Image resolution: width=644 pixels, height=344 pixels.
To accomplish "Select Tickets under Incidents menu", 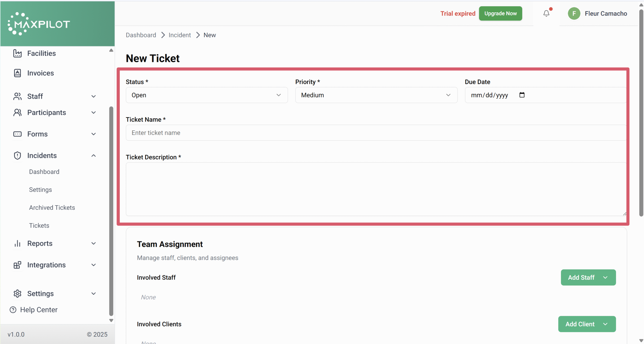I will tap(39, 225).
